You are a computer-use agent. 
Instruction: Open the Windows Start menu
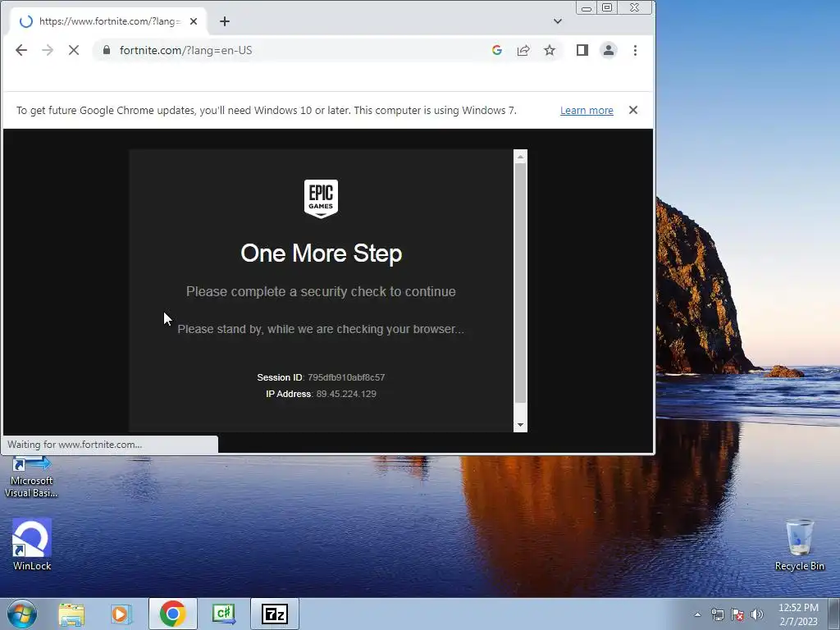22,614
